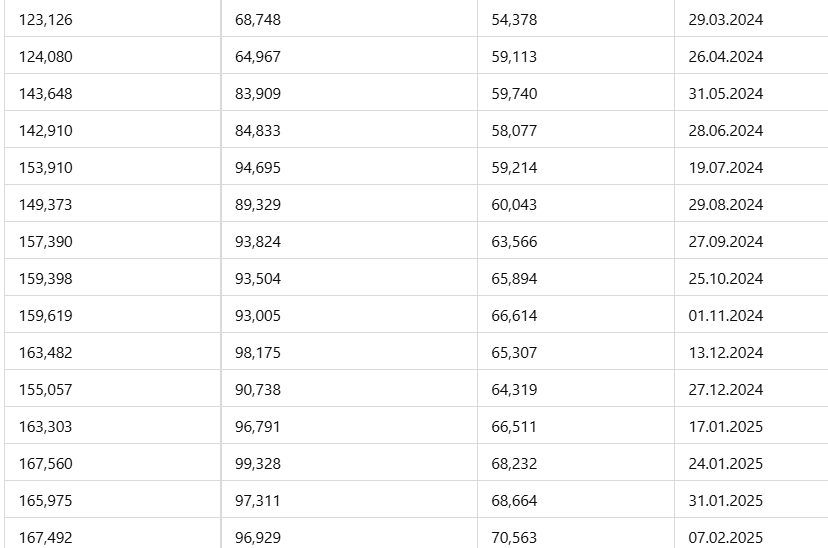The image size is (828, 548).
Task: Click the date cell 31.05.2024
Action: [725, 93]
